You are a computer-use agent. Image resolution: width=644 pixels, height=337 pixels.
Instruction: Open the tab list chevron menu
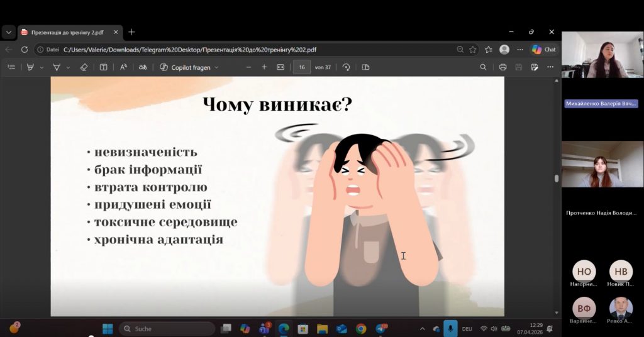click(9, 32)
